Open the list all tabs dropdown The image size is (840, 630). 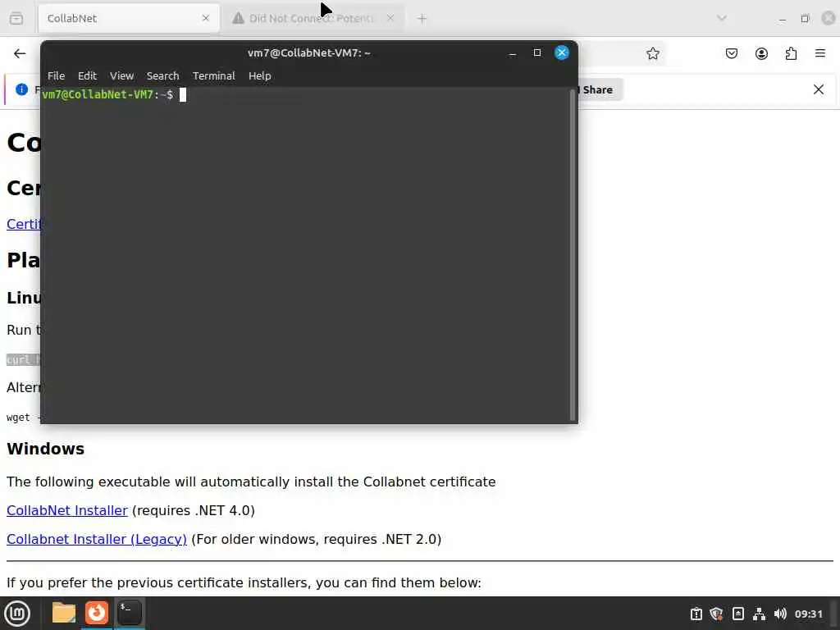(722, 18)
